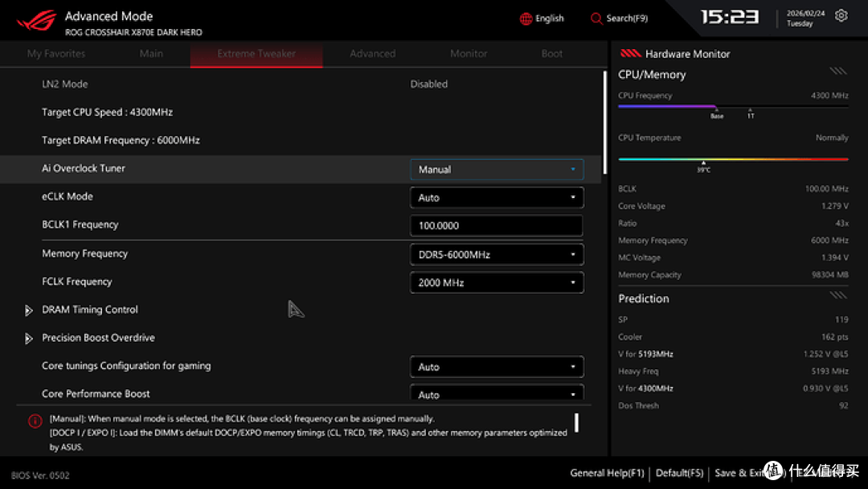868x489 pixels.
Task: Switch to Main tab
Action: coord(151,54)
